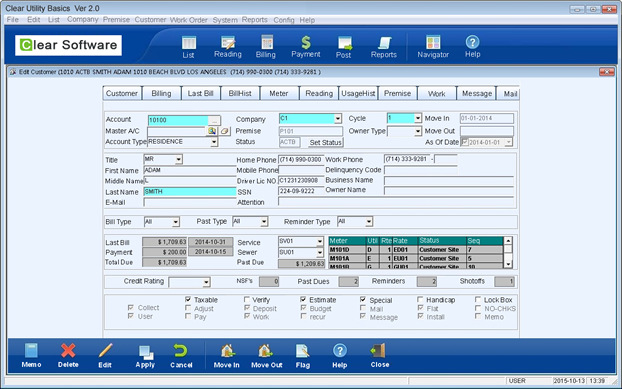Screen dimensions: 622x389
Task: Click the Clear Software logo
Action: point(69,45)
